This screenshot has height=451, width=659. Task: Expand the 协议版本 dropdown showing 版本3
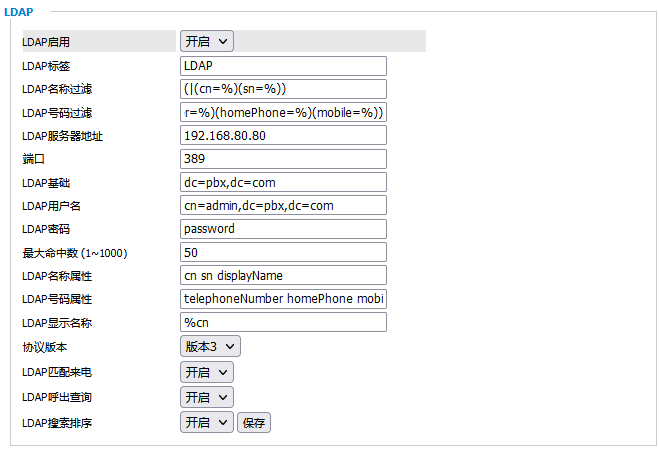click(x=210, y=346)
